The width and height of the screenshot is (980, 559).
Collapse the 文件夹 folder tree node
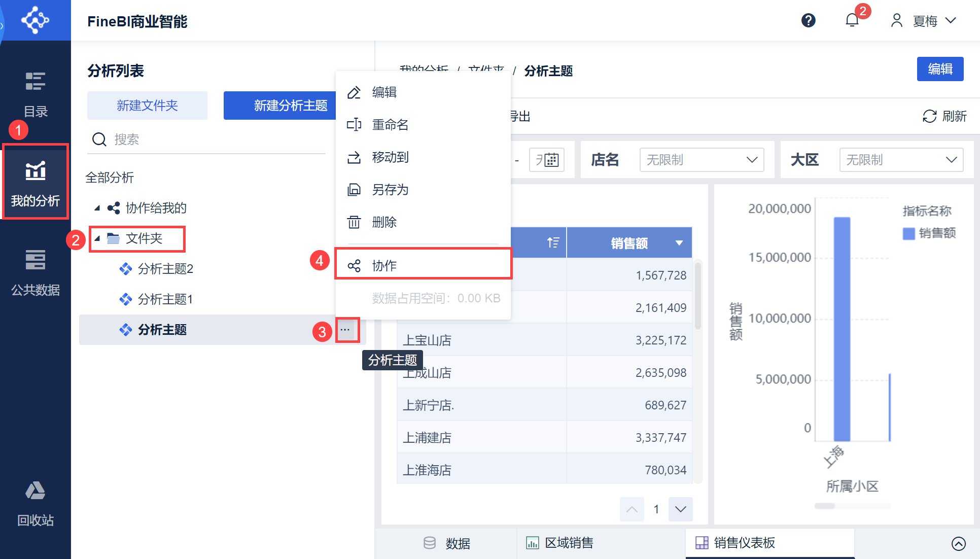click(x=97, y=238)
